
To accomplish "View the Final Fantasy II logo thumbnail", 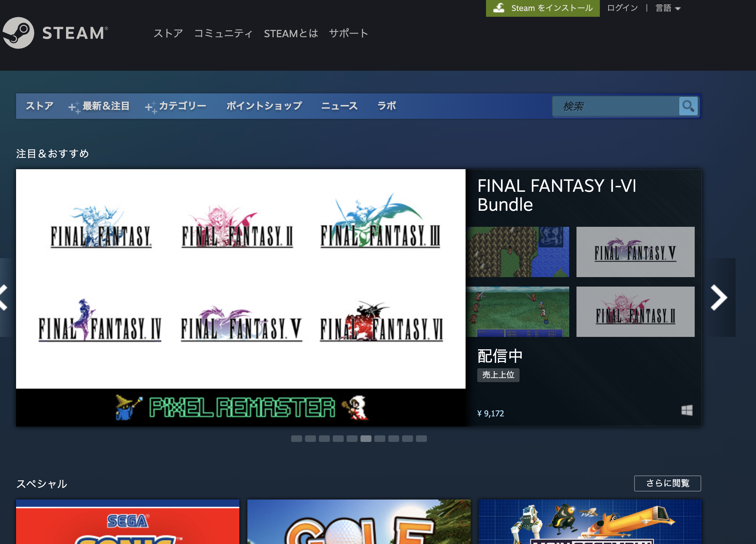I will coord(635,312).
